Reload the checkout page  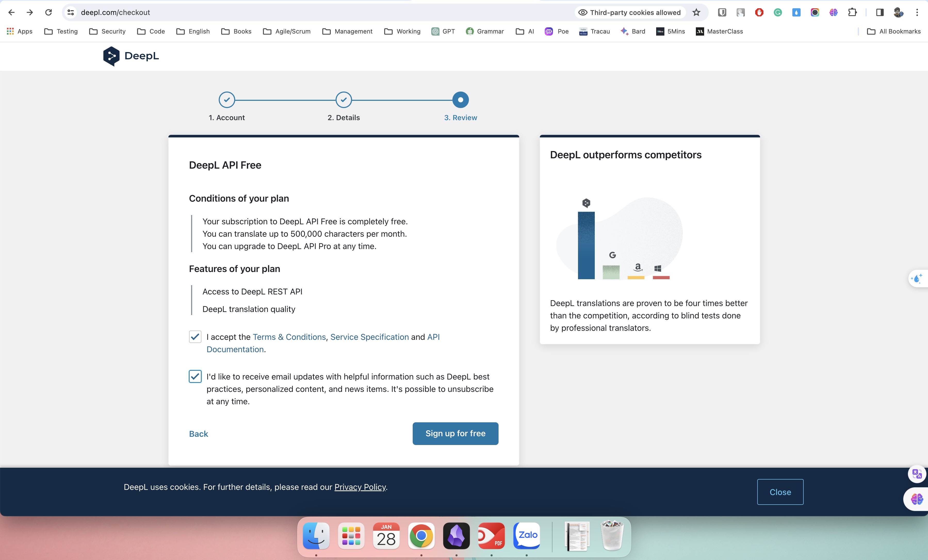[x=48, y=12]
